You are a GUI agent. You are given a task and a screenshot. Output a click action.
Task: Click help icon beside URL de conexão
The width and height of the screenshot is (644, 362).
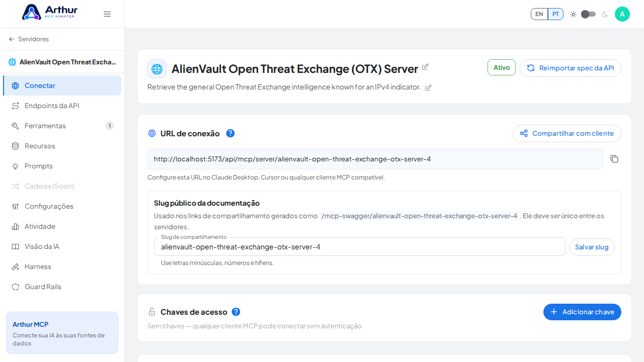point(230,133)
